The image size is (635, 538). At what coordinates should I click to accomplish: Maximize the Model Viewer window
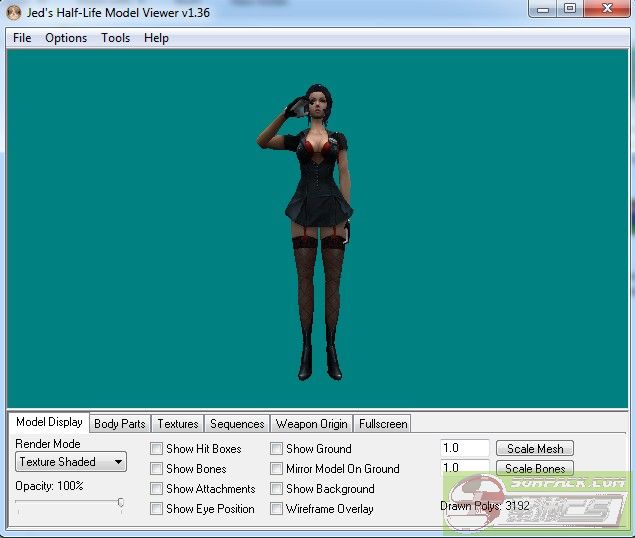[x=570, y=9]
